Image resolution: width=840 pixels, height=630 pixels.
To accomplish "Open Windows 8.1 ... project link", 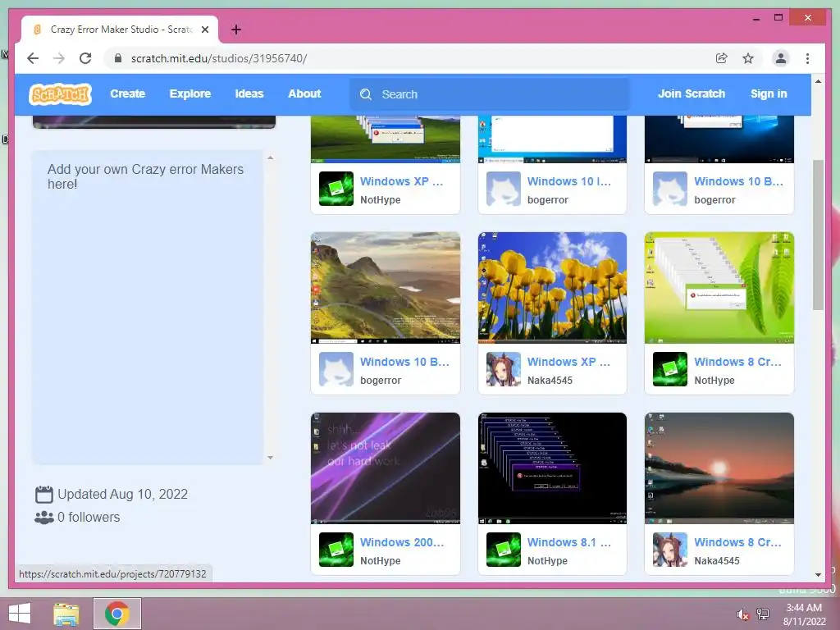I will pos(569,542).
